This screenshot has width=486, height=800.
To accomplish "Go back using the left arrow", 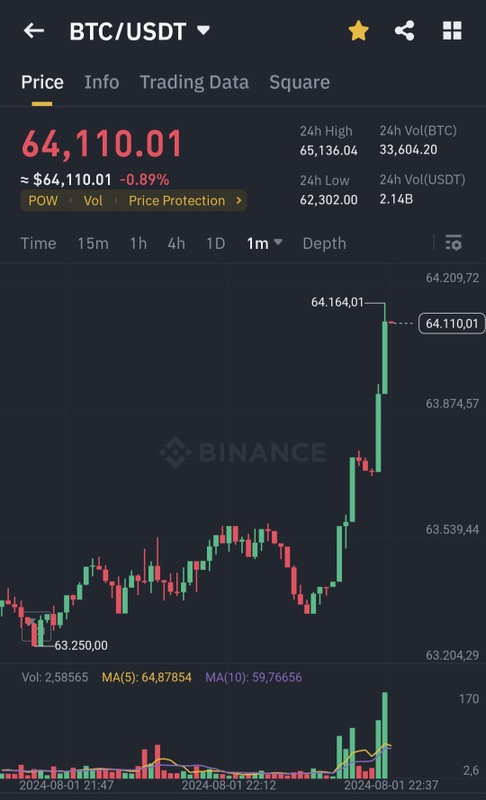I will (34, 31).
